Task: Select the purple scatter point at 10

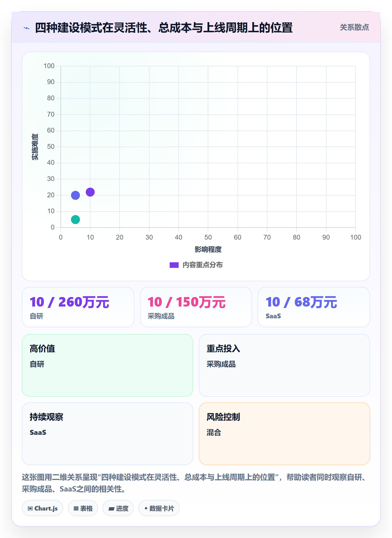Action: pyautogui.click(x=90, y=192)
